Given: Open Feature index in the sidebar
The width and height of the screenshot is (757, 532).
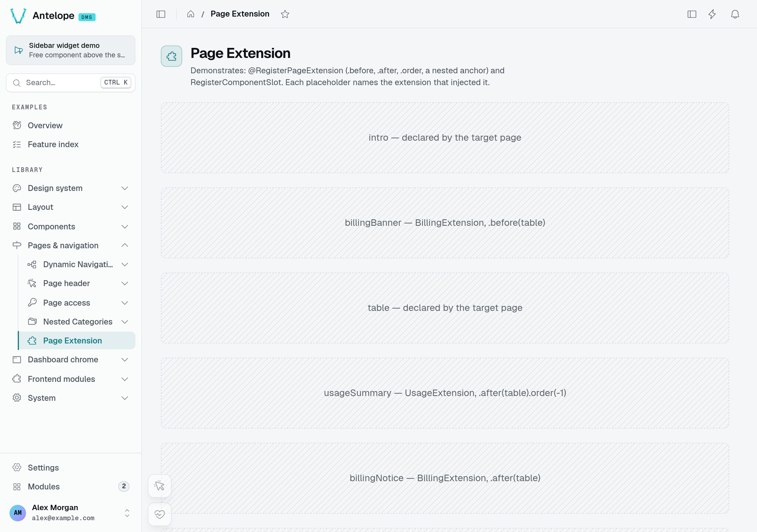Looking at the screenshot, I should (x=71, y=144).
